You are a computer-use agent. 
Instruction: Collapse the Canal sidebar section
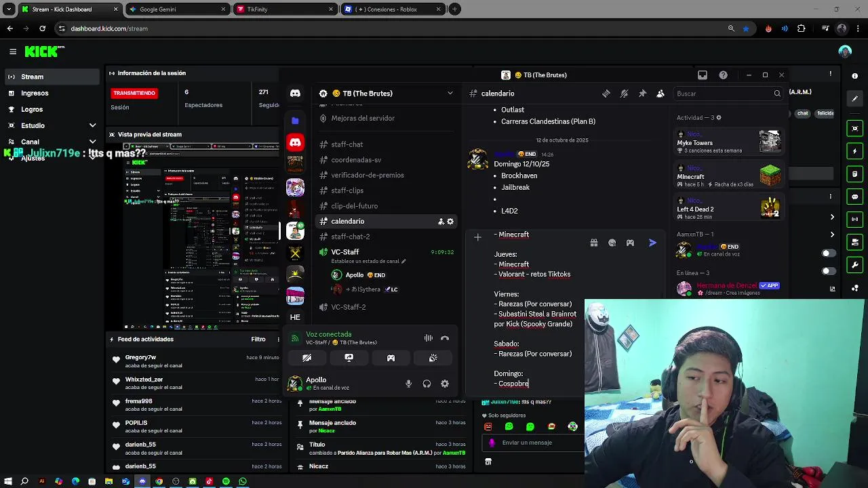click(x=93, y=142)
